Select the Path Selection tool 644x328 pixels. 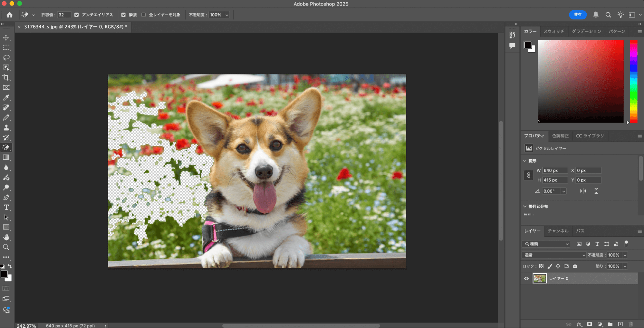(6, 217)
